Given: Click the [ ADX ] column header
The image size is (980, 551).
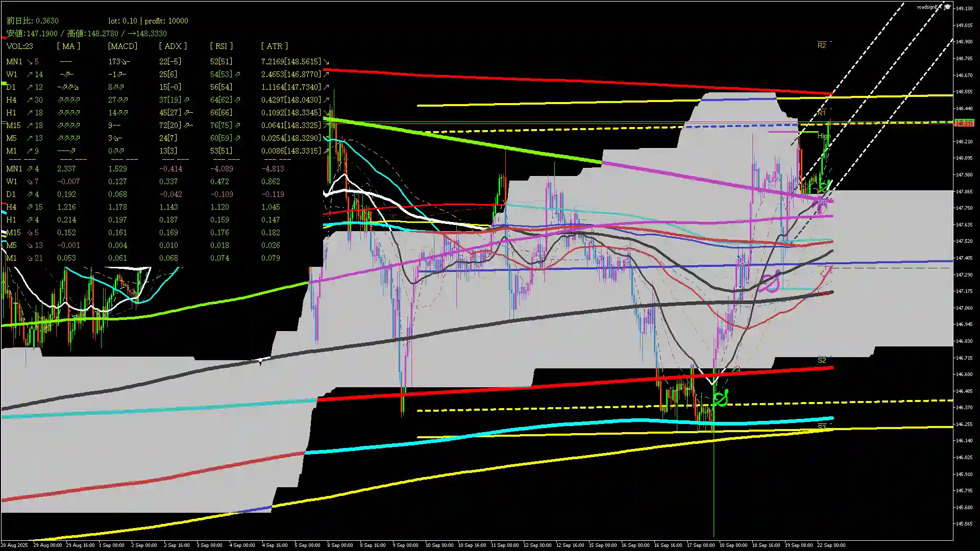Looking at the screenshot, I should tap(173, 46).
